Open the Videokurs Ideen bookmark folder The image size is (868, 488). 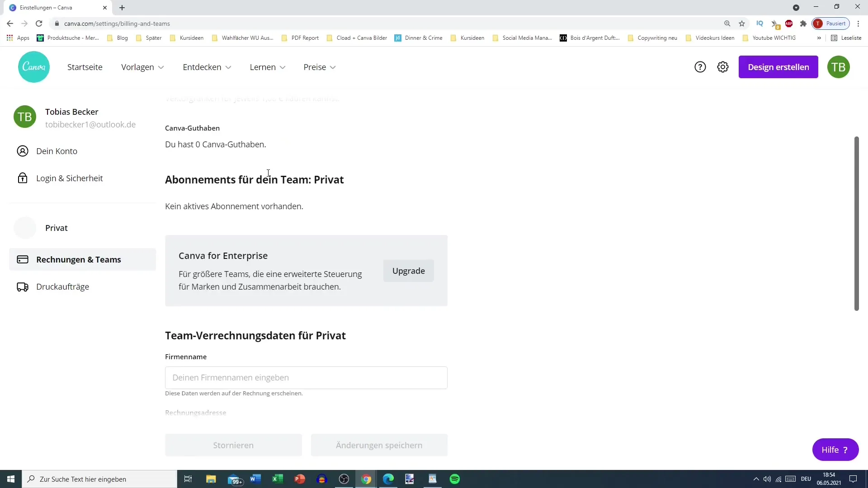pyautogui.click(x=710, y=38)
